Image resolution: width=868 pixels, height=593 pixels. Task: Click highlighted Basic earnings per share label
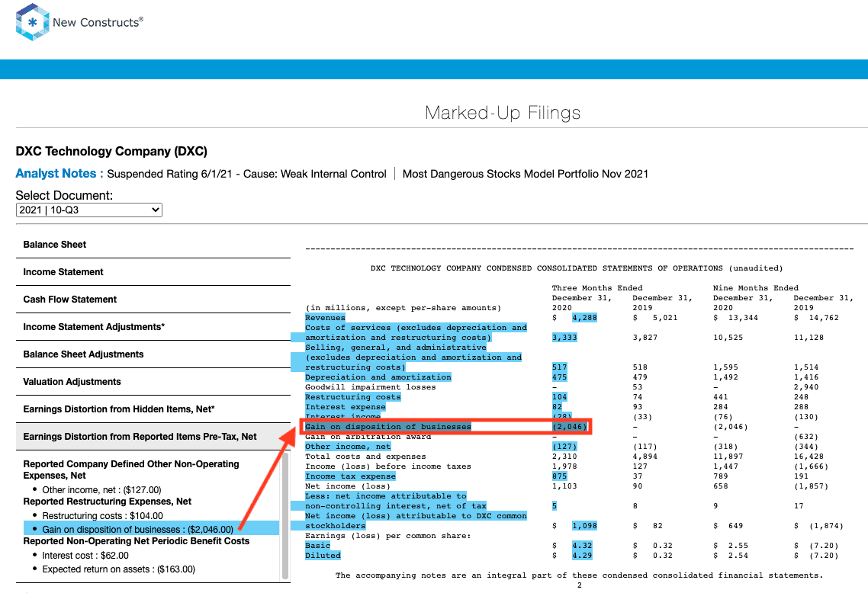pyautogui.click(x=318, y=546)
